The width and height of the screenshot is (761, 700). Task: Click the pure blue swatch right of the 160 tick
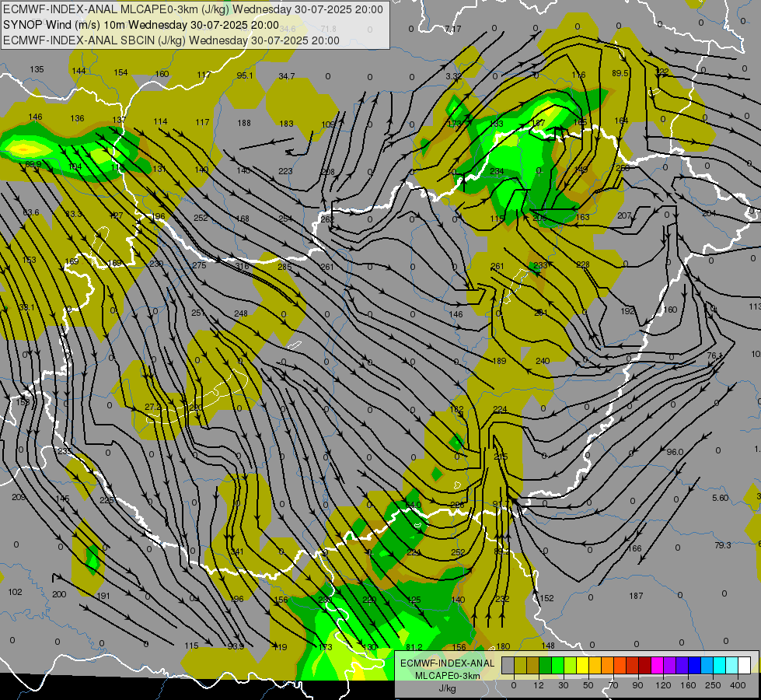coord(694,666)
